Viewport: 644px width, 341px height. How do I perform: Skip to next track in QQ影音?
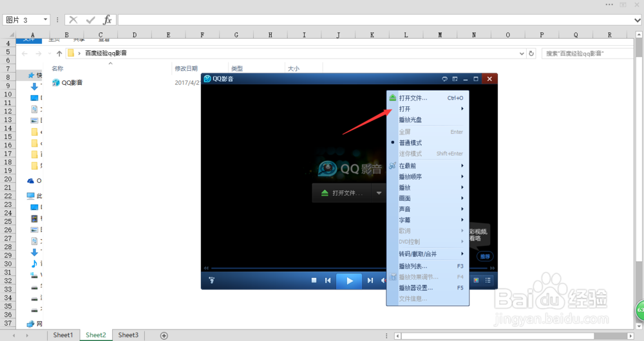(x=370, y=281)
